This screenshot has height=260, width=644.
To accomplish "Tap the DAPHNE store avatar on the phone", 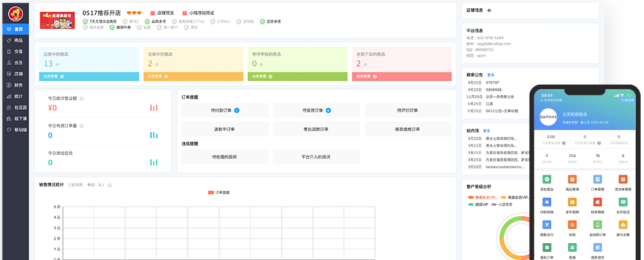I will [x=549, y=117].
